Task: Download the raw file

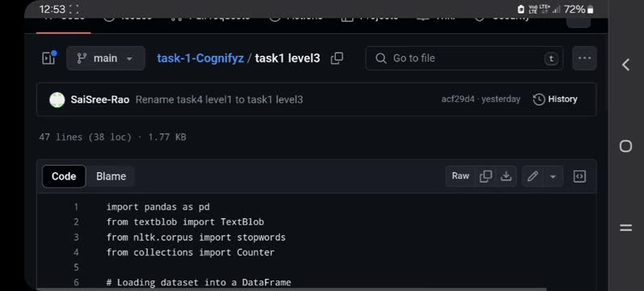Action: coord(506,176)
